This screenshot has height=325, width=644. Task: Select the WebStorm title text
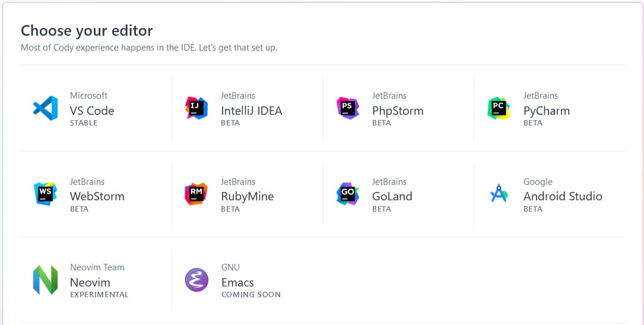coord(97,197)
